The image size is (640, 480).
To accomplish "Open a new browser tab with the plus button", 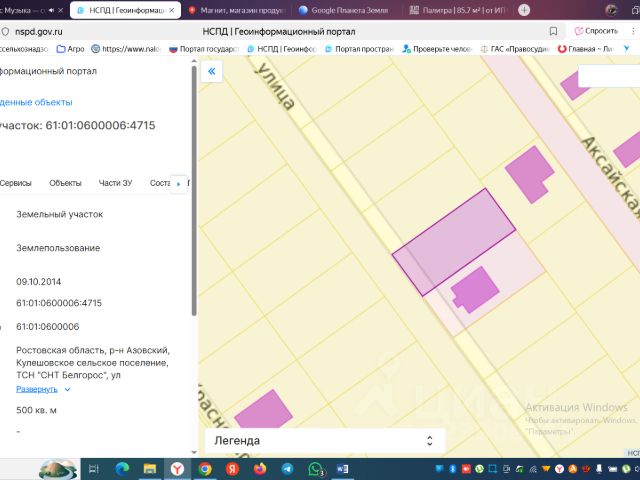I will [x=524, y=10].
